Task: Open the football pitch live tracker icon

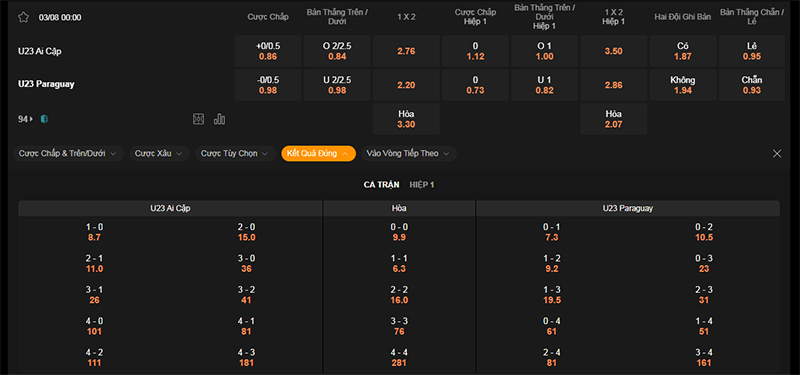Action: pos(198,119)
